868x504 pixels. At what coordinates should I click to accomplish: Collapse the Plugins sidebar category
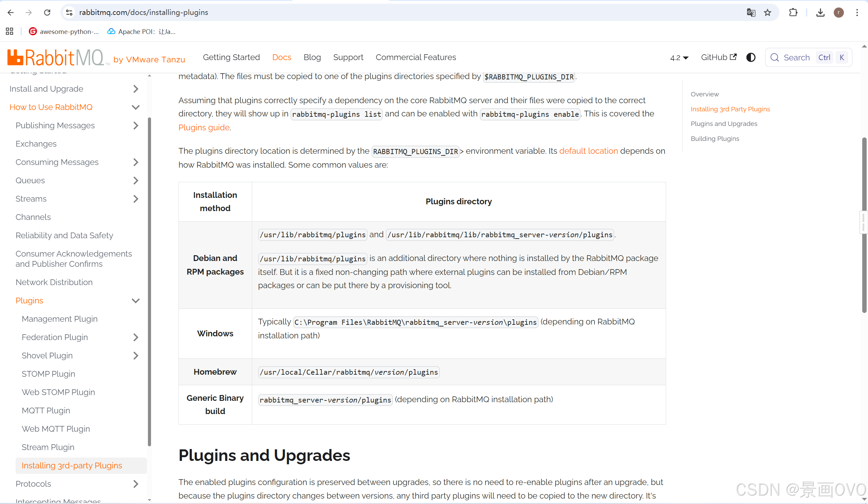coord(136,300)
